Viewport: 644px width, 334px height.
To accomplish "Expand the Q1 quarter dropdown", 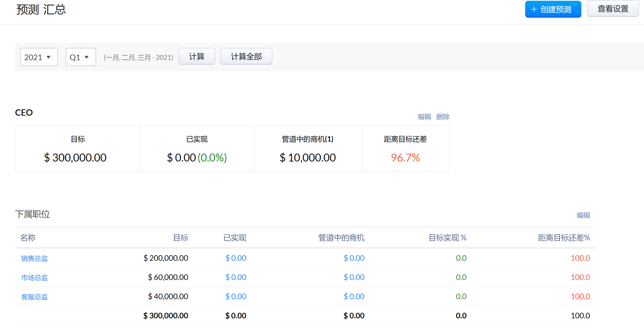I will [80, 57].
